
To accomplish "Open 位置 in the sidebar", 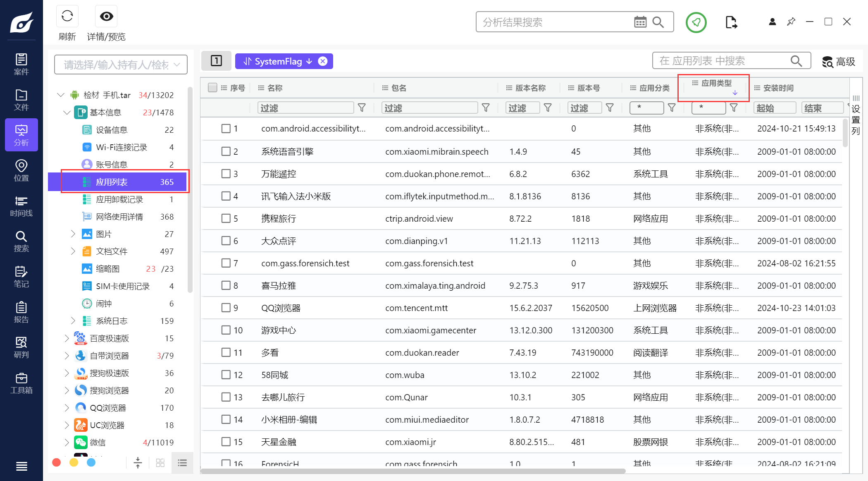I will [x=21, y=171].
